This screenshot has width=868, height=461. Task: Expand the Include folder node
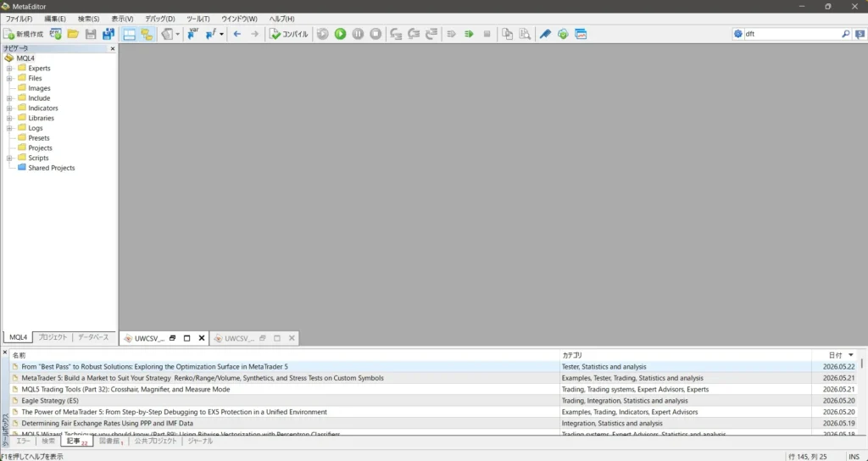coord(9,98)
